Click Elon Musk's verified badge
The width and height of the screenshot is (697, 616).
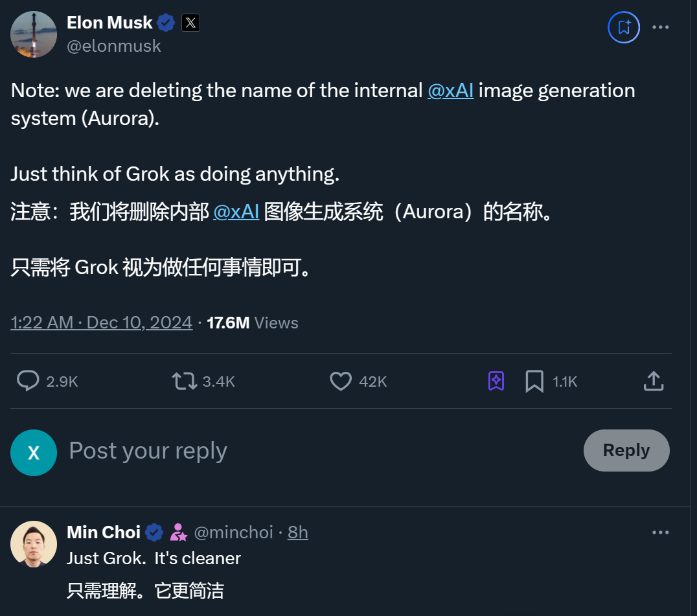coord(166,23)
